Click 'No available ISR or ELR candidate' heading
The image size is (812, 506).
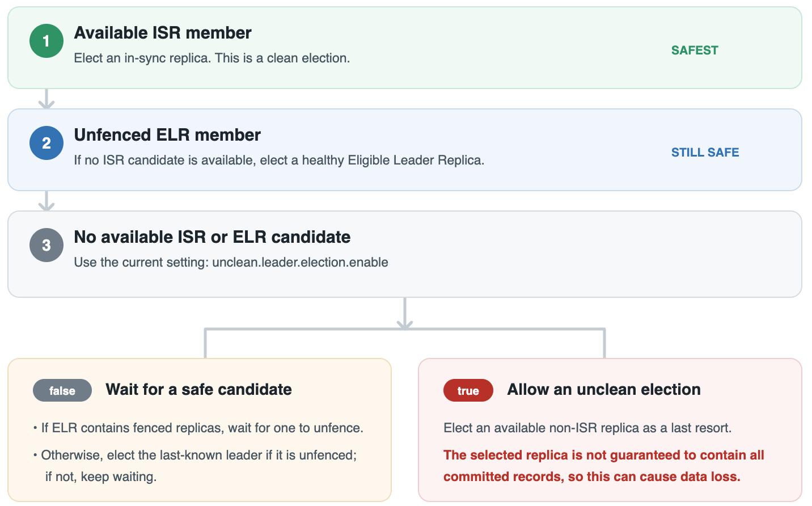pos(212,237)
